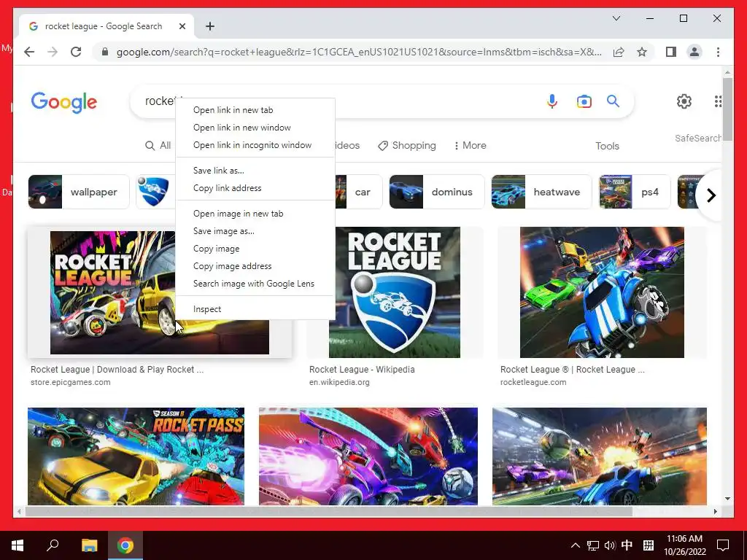Open the Tools filter options

607,146
